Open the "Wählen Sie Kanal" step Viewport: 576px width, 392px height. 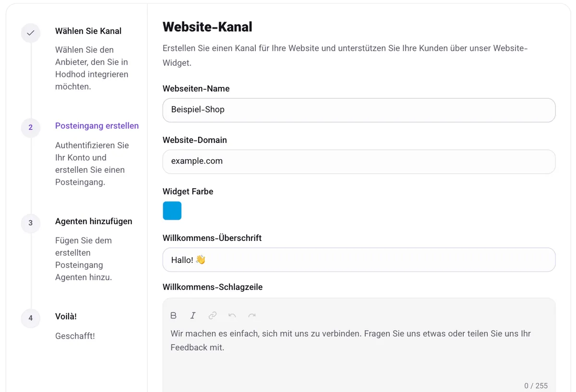pyautogui.click(x=88, y=31)
